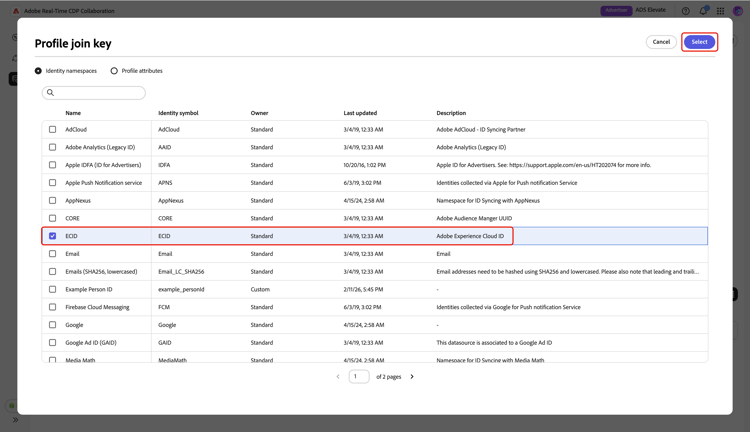Viewport: 750px width, 432px height.
Task: Expand the sidebar double chevron
Action: (x=15, y=420)
